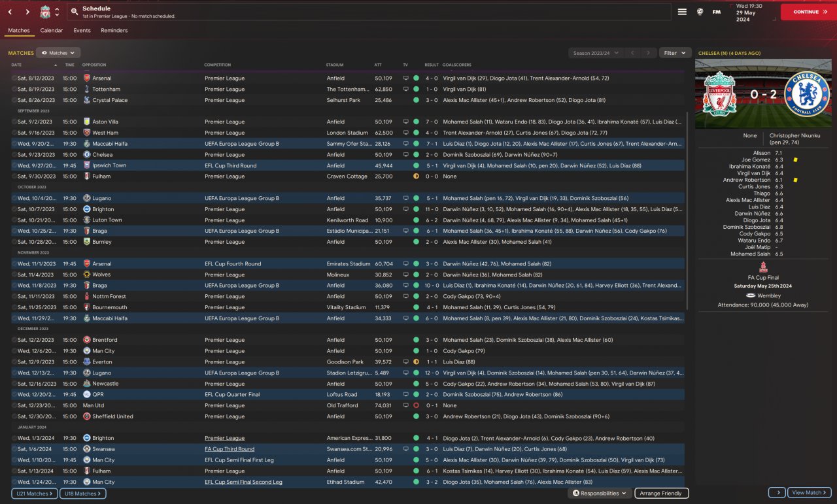Click the Continue button

809,12
